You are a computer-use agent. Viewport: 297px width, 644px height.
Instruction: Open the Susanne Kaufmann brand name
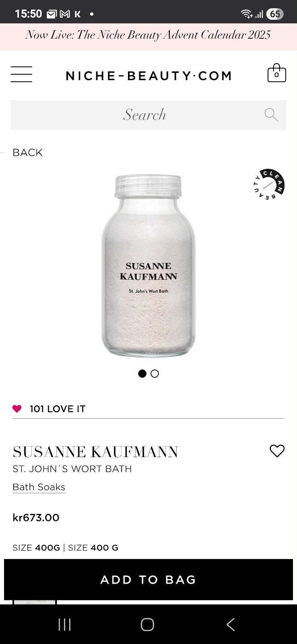pyautogui.click(x=95, y=452)
